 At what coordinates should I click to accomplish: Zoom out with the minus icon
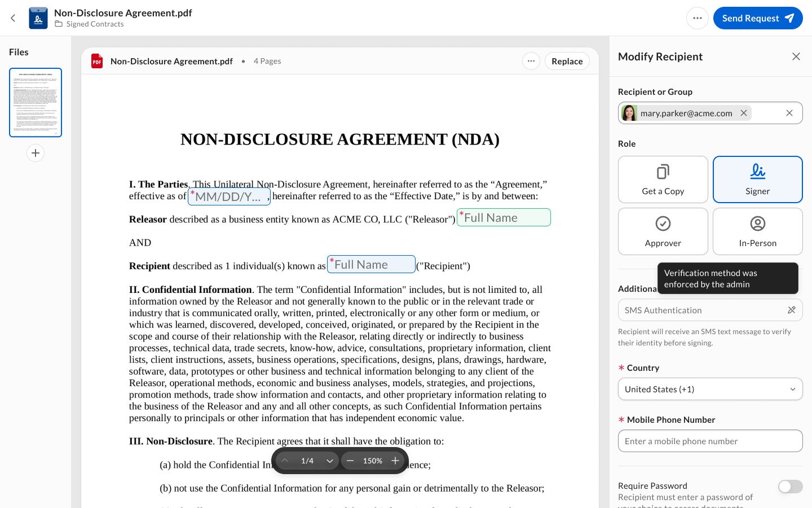pos(350,461)
